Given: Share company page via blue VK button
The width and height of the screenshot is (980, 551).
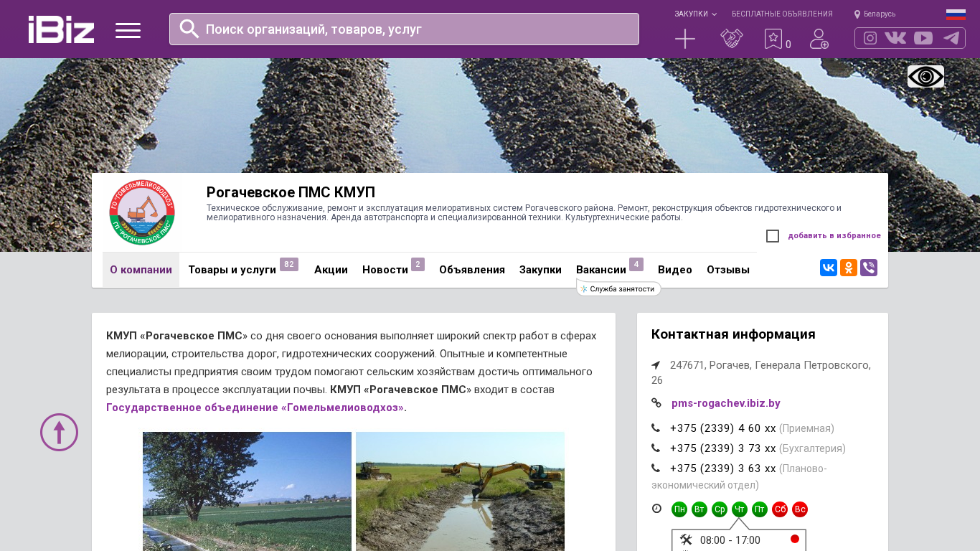Looking at the screenshot, I should pyautogui.click(x=829, y=268).
